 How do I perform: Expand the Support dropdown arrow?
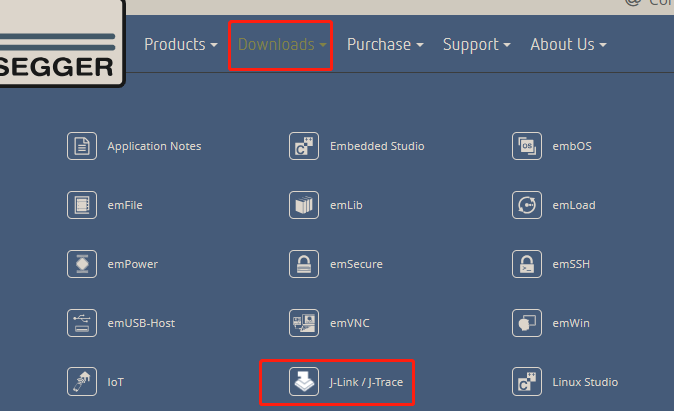click(507, 45)
